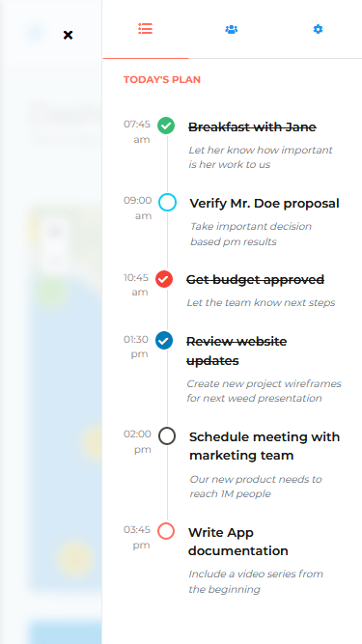
Task: Select the Get budget approved title
Action: 255,280
